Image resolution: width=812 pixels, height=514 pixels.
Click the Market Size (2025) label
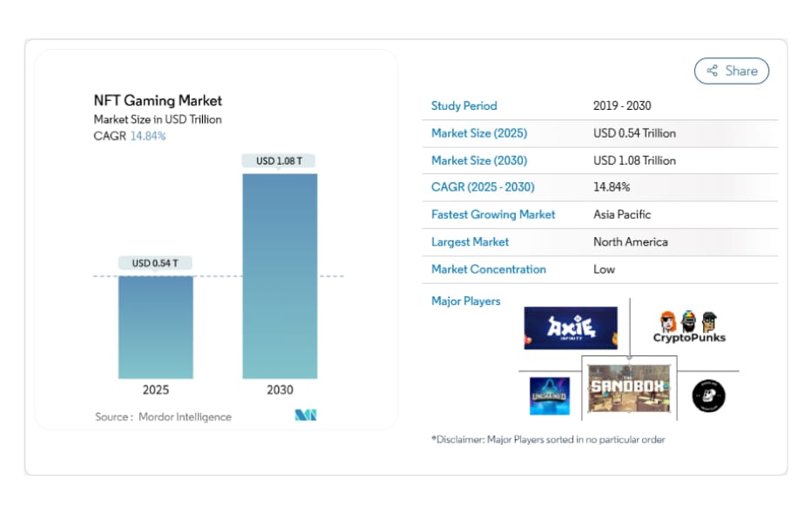pos(478,133)
